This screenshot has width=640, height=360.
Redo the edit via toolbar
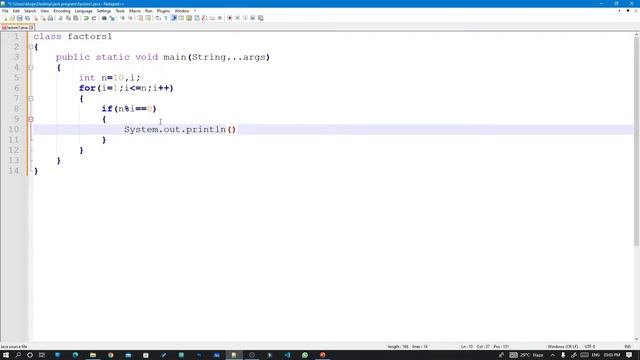click(93, 18)
